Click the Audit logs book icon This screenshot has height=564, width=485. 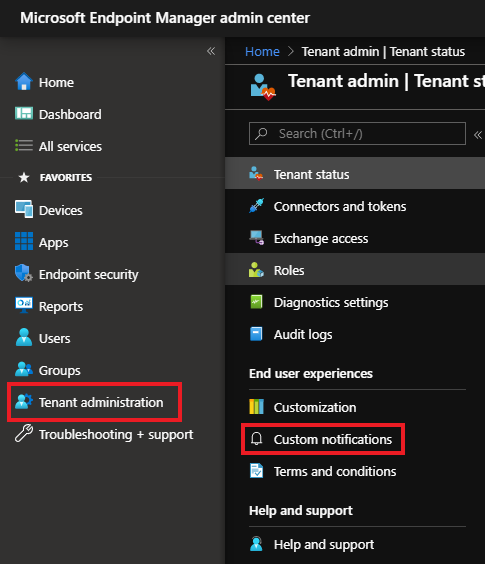[x=256, y=334]
